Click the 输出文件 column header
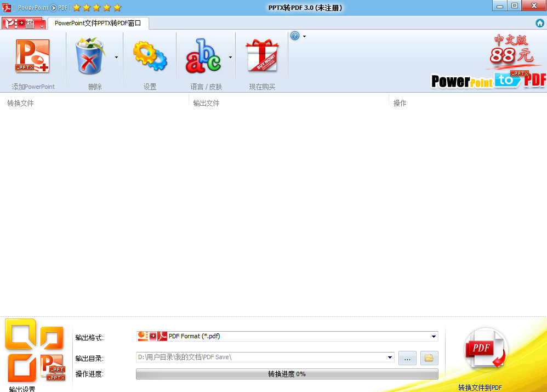 206,103
